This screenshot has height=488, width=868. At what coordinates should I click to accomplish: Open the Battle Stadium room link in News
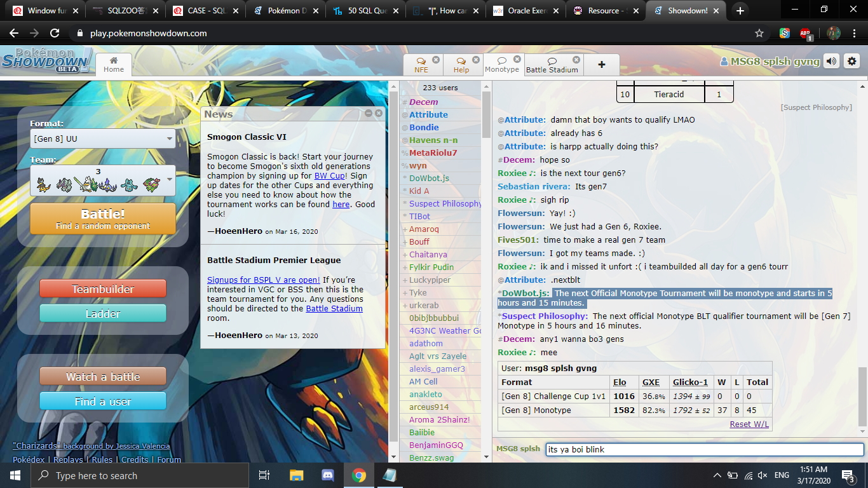click(x=334, y=308)
